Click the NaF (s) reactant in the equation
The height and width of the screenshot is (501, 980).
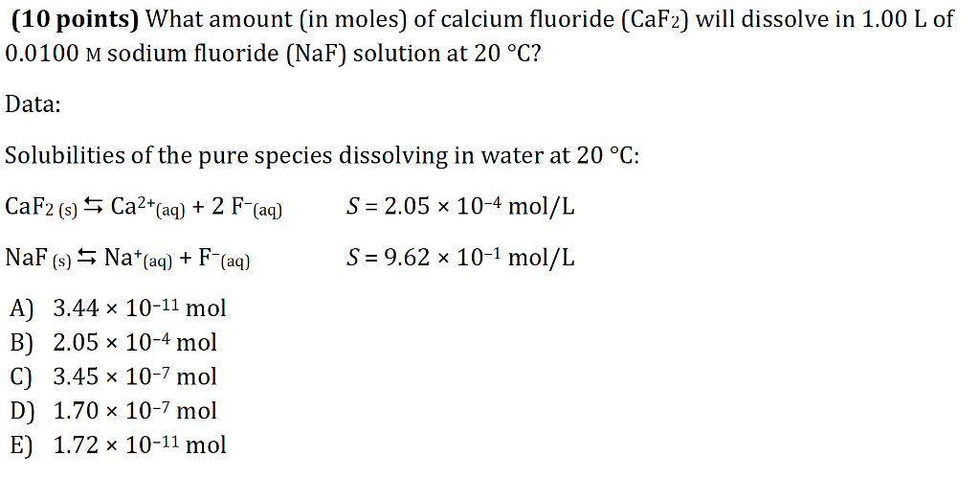(x=38, y=258)
